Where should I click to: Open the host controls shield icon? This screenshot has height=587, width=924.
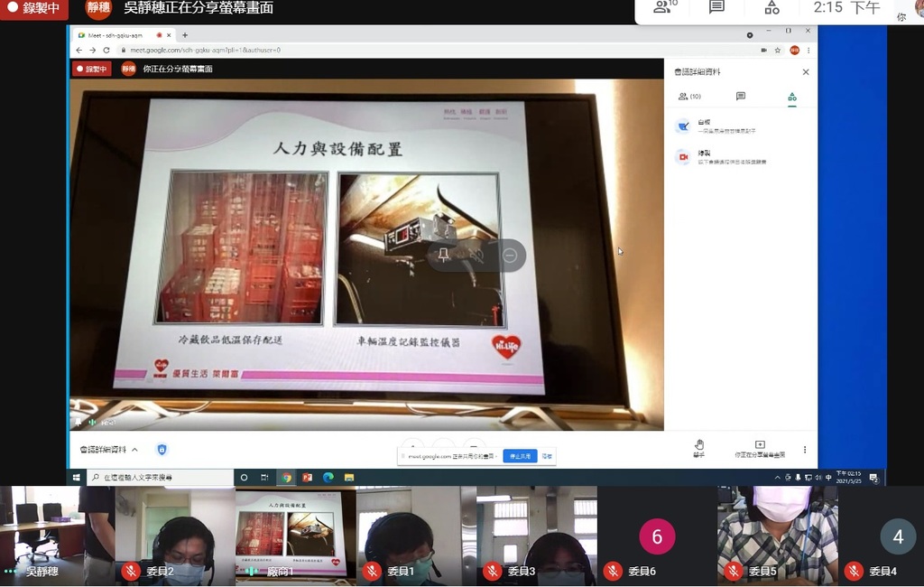click(x=162, y=450)
